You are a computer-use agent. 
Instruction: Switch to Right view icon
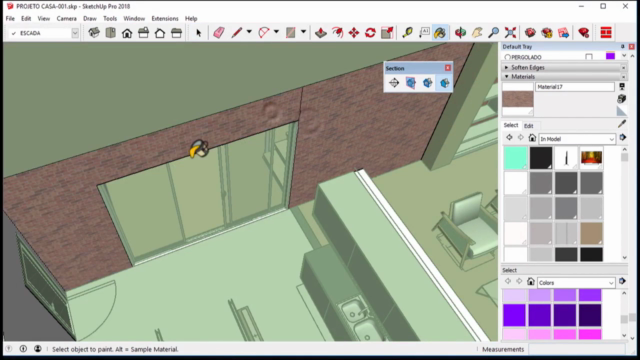click(x=143, y=33)
